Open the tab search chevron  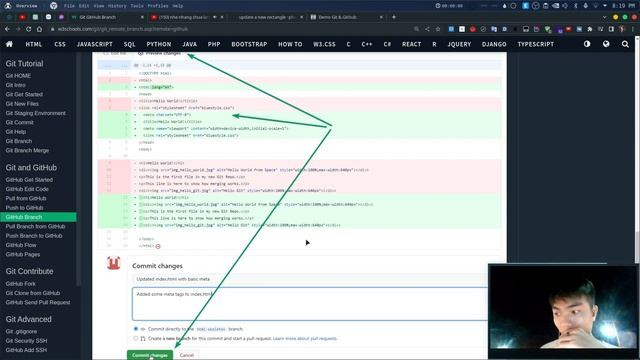tap(604, 17)
